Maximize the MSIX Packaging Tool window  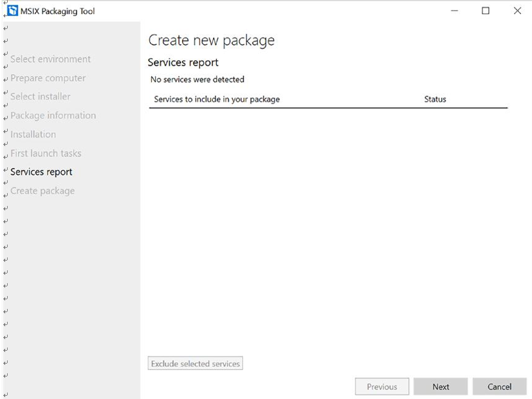point(486,11)
